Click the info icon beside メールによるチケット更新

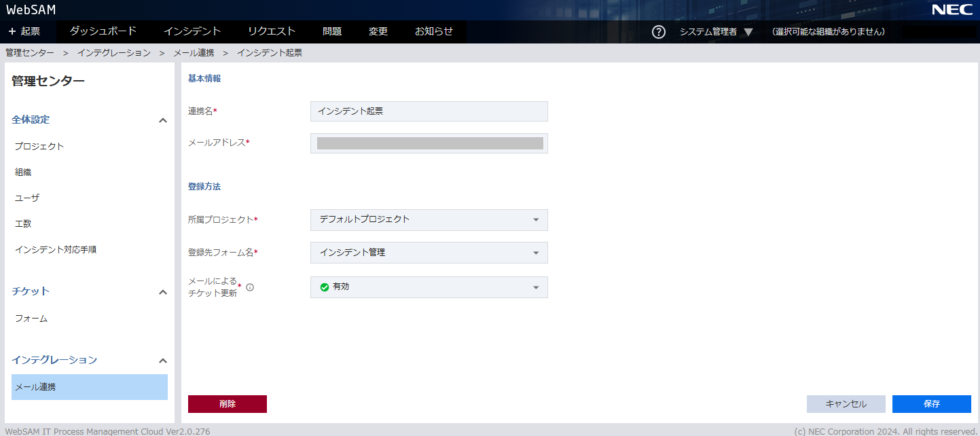pyautogui.click(x=250, y=287)
